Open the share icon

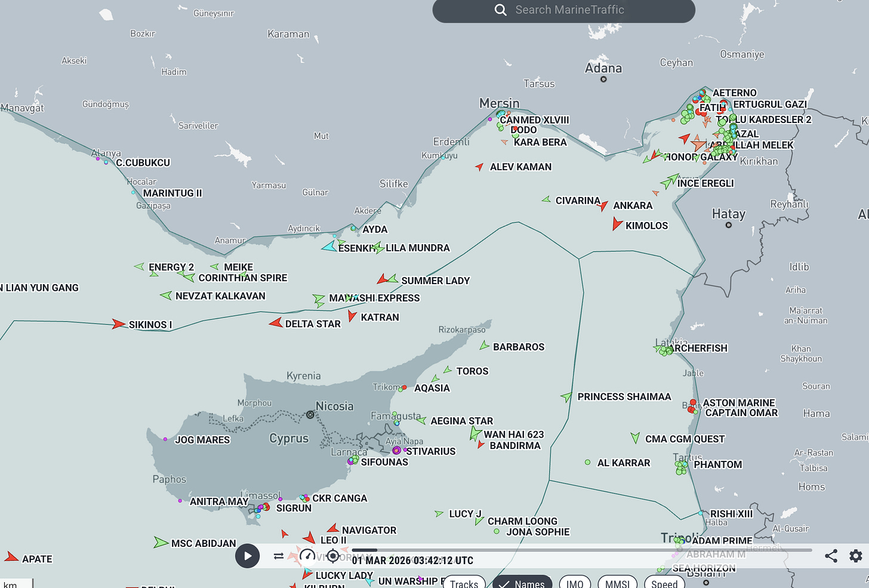tap(831, 556)
